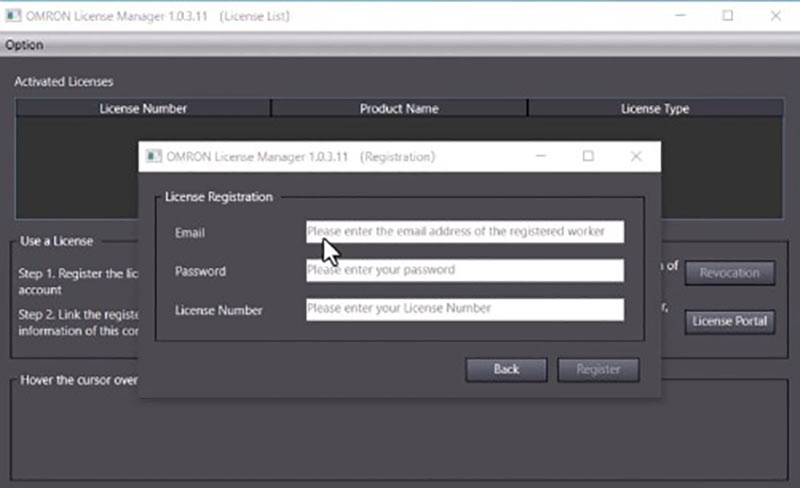Click the License Type column header

pos(655,108)
